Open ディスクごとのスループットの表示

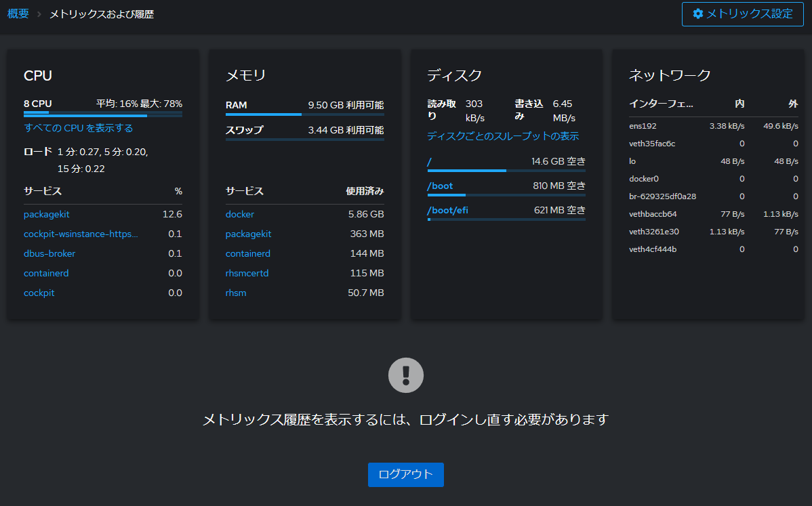click(x=502, y=135)
